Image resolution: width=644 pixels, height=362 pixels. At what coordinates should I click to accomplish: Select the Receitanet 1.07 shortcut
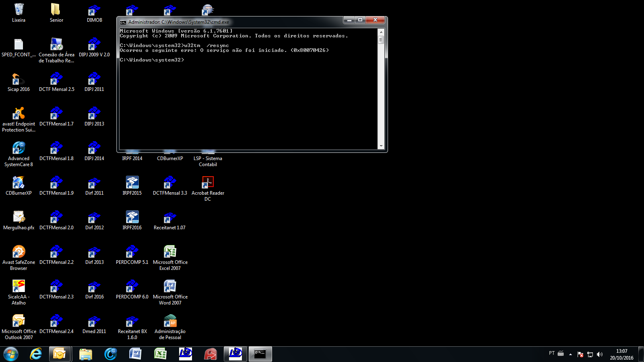(x=170, y=220)
